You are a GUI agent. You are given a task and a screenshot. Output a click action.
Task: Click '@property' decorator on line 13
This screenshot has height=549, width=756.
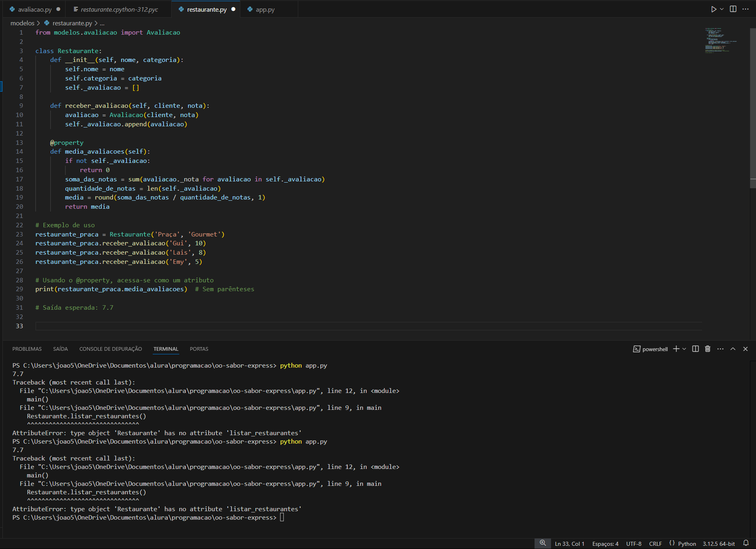67,143
